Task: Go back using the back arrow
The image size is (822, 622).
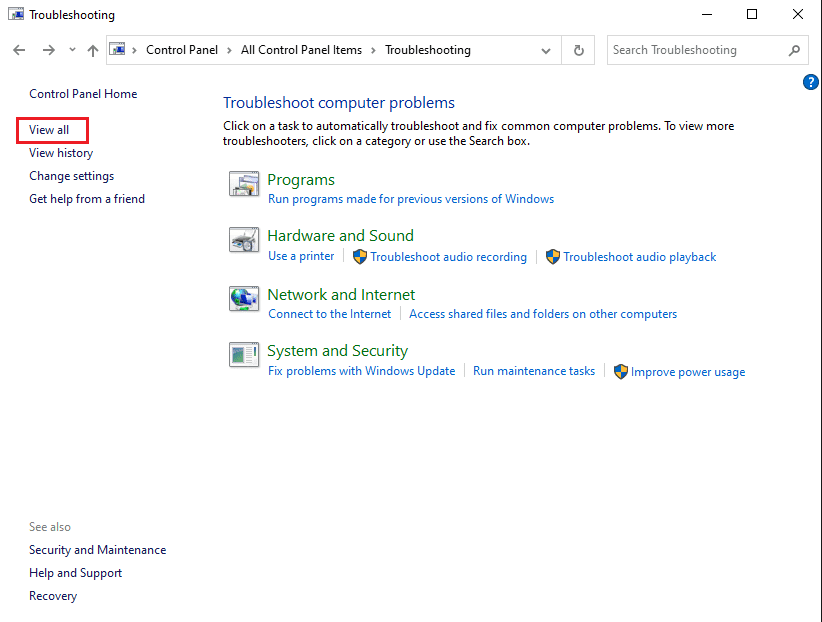Action: [x=19, y=50]
